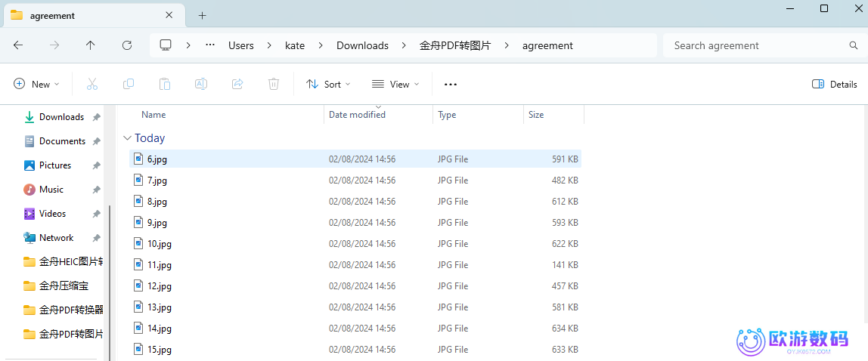Expand chevron after kate in path
Screen dimensions: 868x361
click(x=321, y=45)
